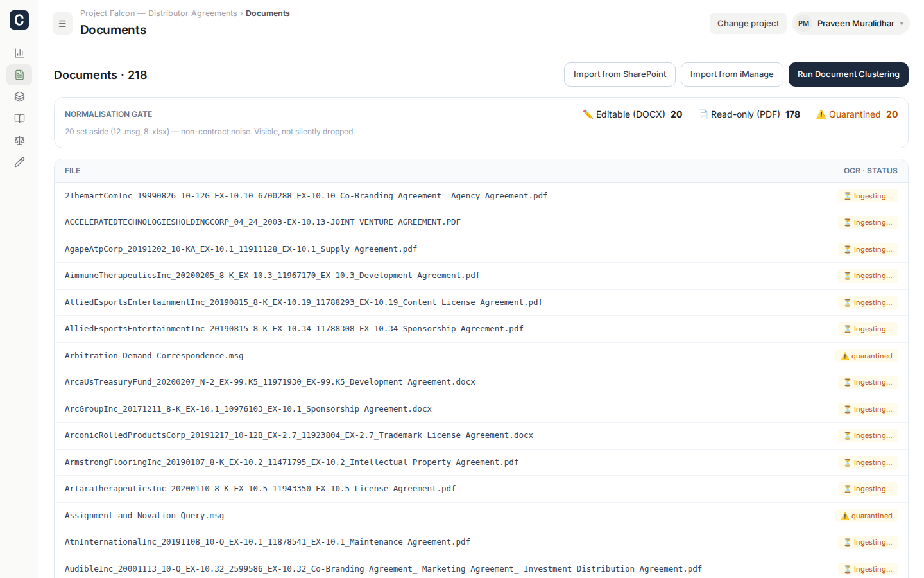Screen dimensions: 924x578
Task: Open ACCELERATEDTECHNOLOGIESHOLDINGCORP Joint Venture Agreement PDF
Action: (262, 222)
